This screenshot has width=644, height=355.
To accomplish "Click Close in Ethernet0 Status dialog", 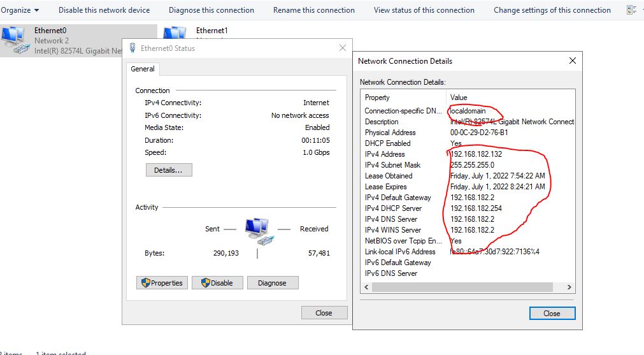I will click(x=324, y=313).
